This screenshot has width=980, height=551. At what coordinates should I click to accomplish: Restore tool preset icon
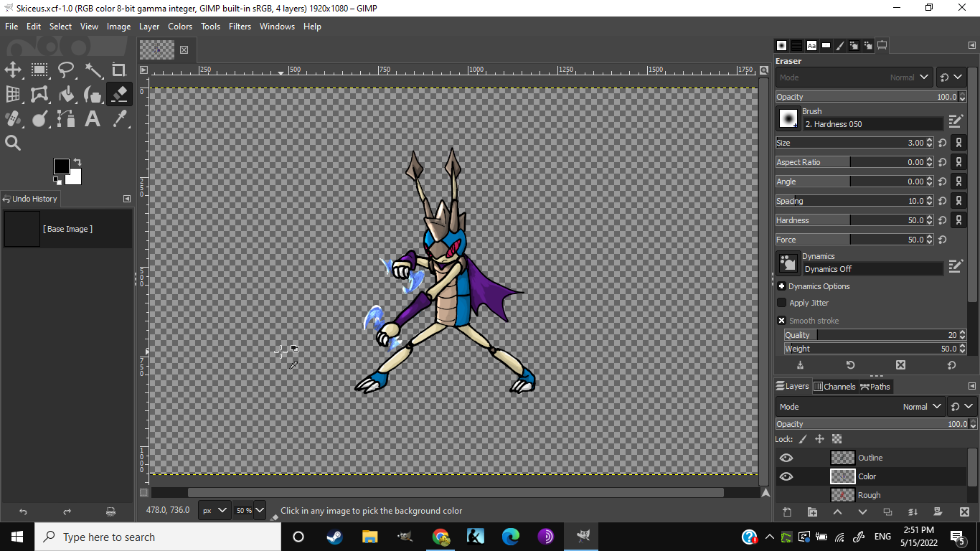[x=850, y=365]
